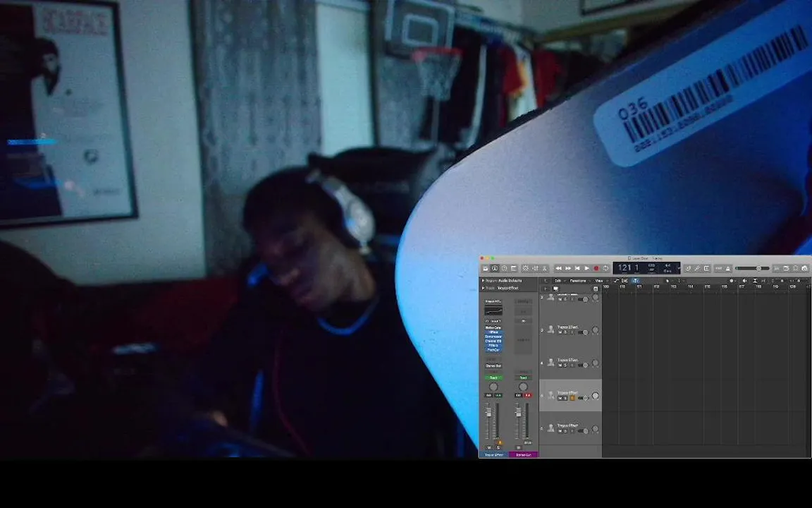The height and width of the screenshot is (508, 812).
Task: Move the Stereo Out channel strip fader
Action: 518,413
